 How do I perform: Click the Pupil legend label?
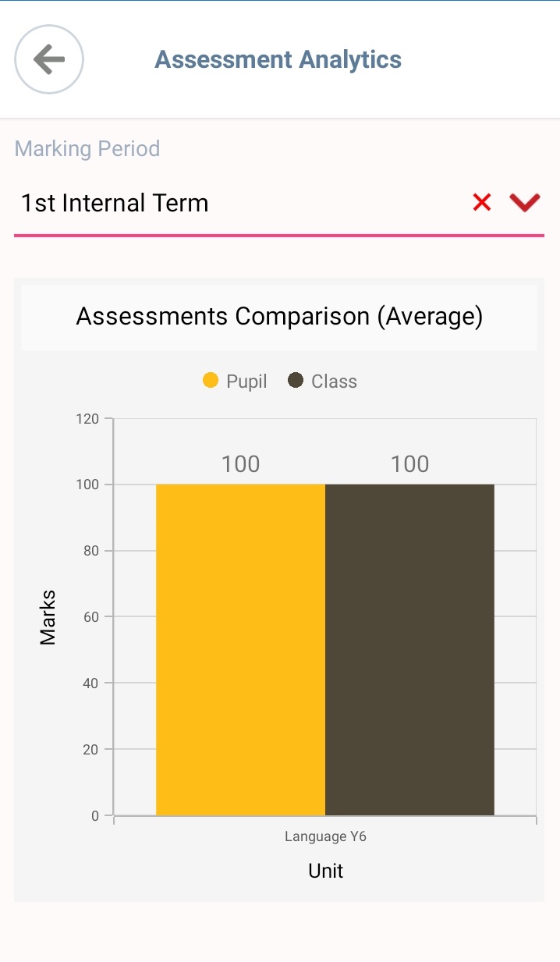coord(246,382)
